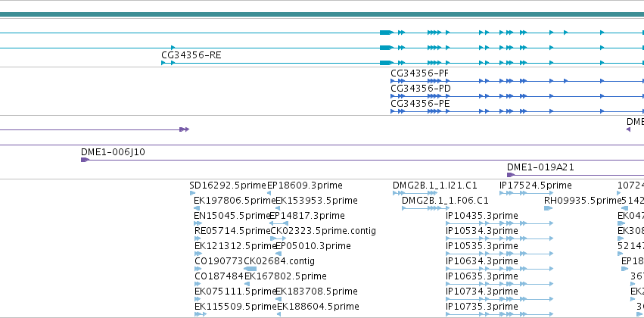This screenshot has width=644, height=318.
Task: Select the IP10535.3prime label
Action: (x=482, y=245)
